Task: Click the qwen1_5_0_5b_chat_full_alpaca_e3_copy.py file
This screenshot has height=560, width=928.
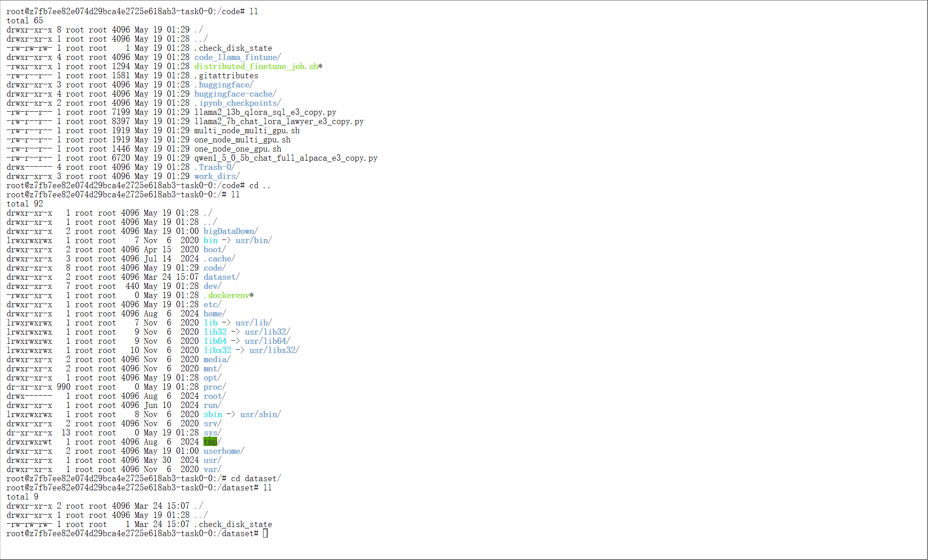Action: (x=286, y=158)
